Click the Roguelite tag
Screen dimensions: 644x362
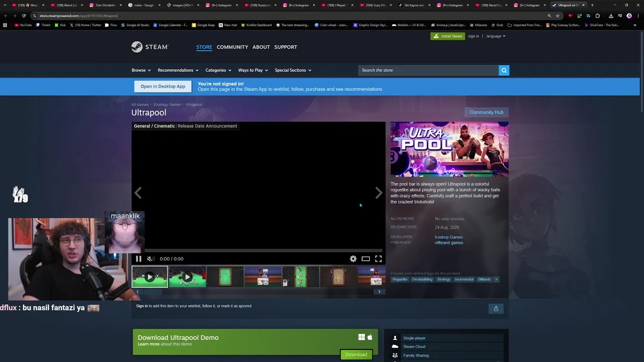pyautogui.click(x=400, y=280)
